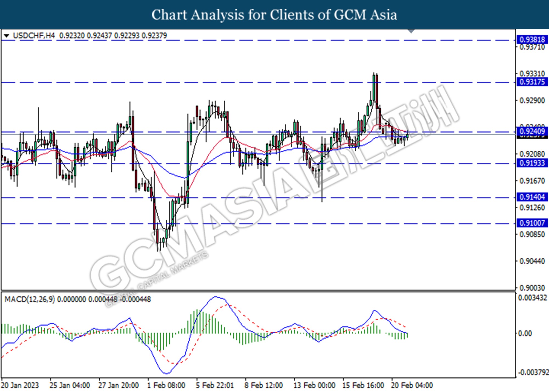Viewport: 549px width, 392px height.
Task: Select the 0.93175 price level label
Action: pos(532,82)
